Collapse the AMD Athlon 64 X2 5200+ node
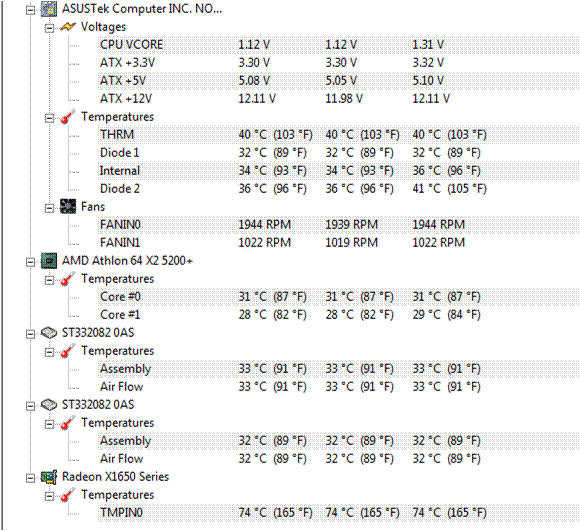This screenshot has height=531, width=580. tap(30, 262)
